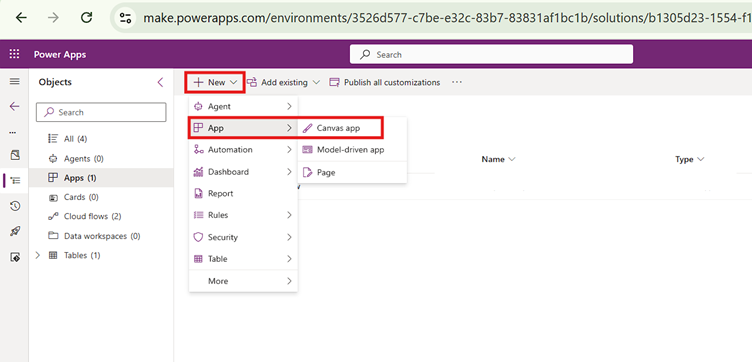Select Cloud flows (2) in Objects

[92, 216]
